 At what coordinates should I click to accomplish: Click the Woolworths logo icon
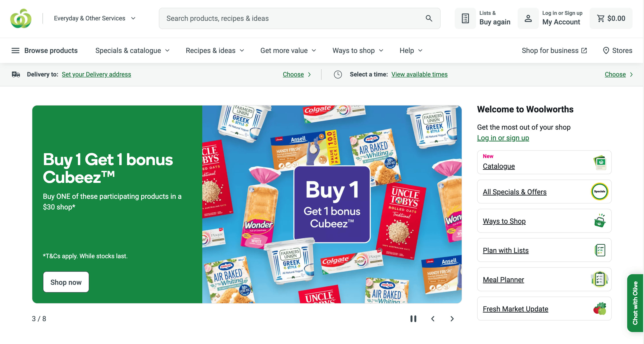(x=21, y=18)
